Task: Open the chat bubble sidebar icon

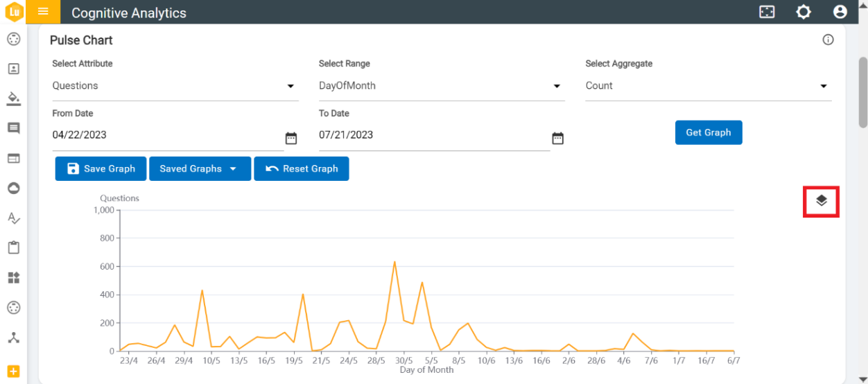Action: [x=13, y=128]
